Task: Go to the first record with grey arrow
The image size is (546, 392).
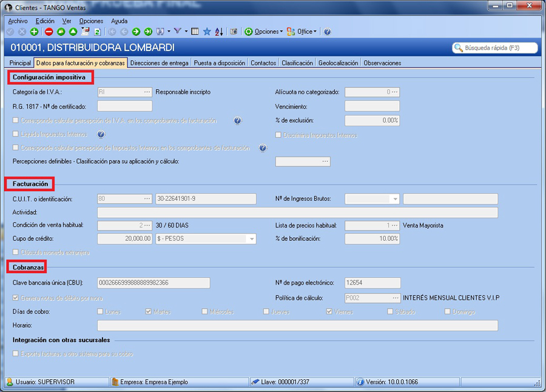Action: (112, 32)
